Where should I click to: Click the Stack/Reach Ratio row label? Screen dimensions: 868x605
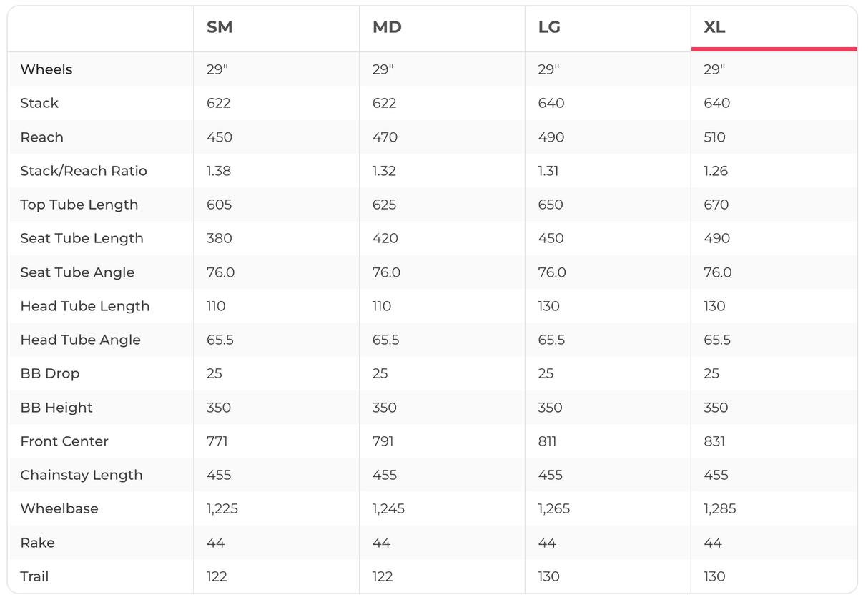coord(84,171)
